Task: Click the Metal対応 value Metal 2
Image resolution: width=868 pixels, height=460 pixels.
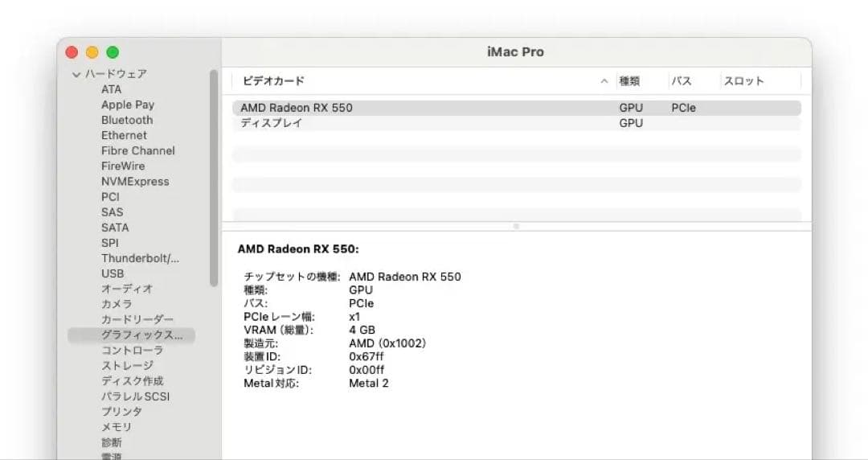Action: point(369,384)
